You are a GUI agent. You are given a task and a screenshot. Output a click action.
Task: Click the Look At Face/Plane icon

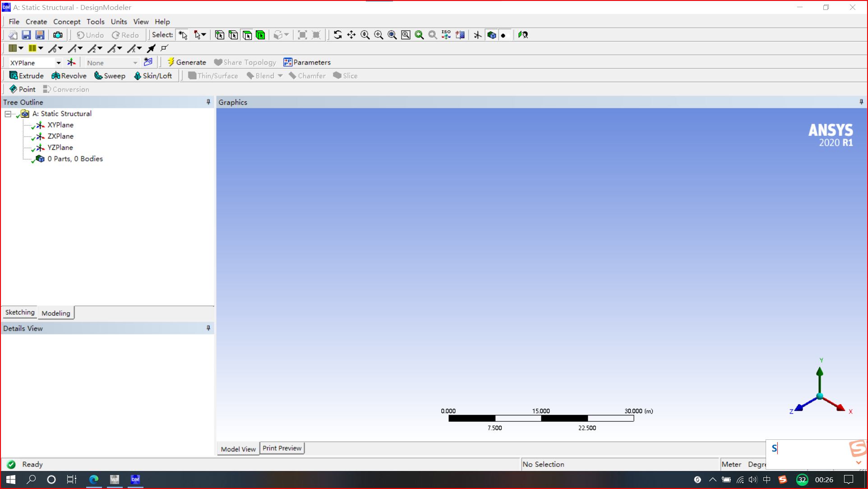460,35
